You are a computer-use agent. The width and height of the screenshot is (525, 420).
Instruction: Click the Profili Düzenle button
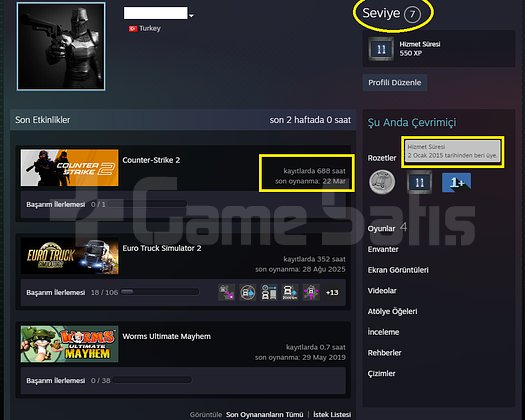click(395, 82)
